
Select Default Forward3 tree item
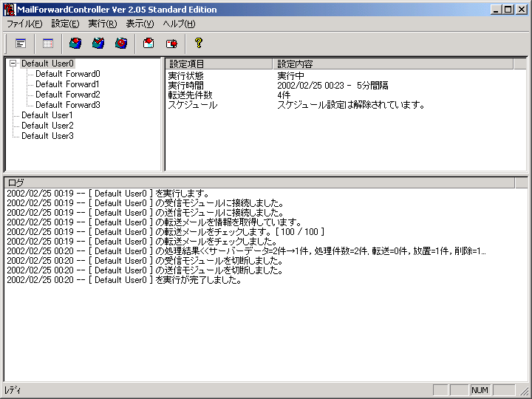click(x=68, y=104)
